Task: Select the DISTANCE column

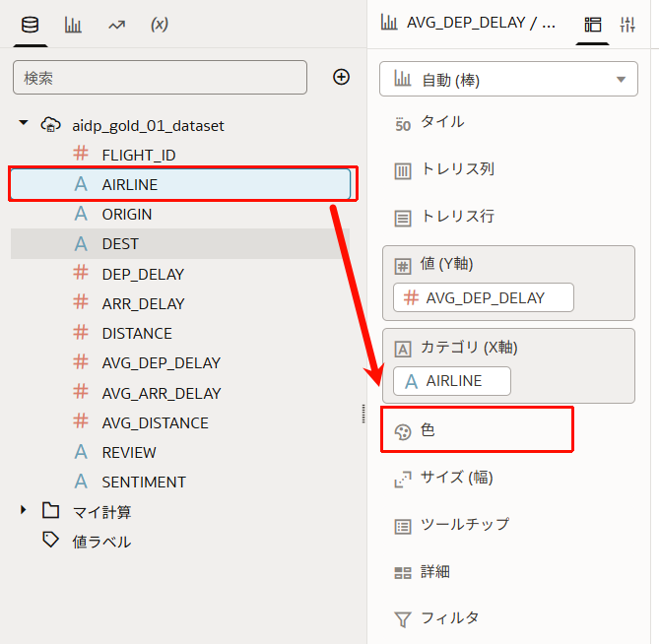Action: 137,334
